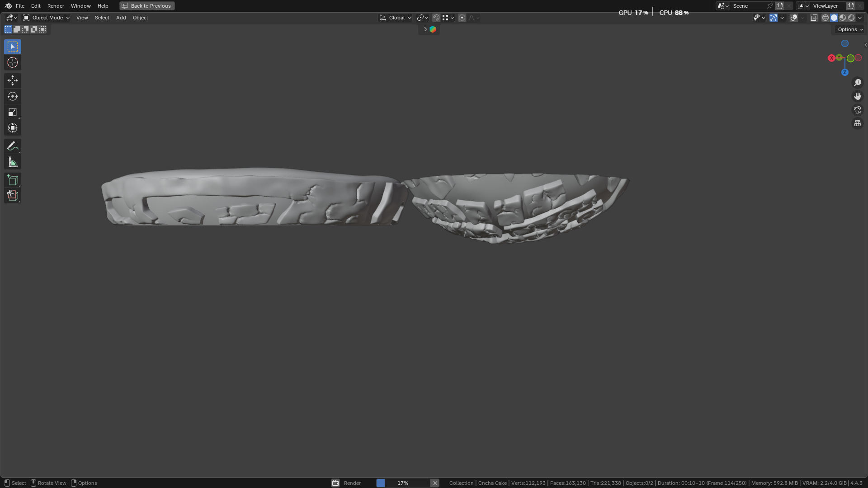Pick the Rotate tool

tap(13, 96)
